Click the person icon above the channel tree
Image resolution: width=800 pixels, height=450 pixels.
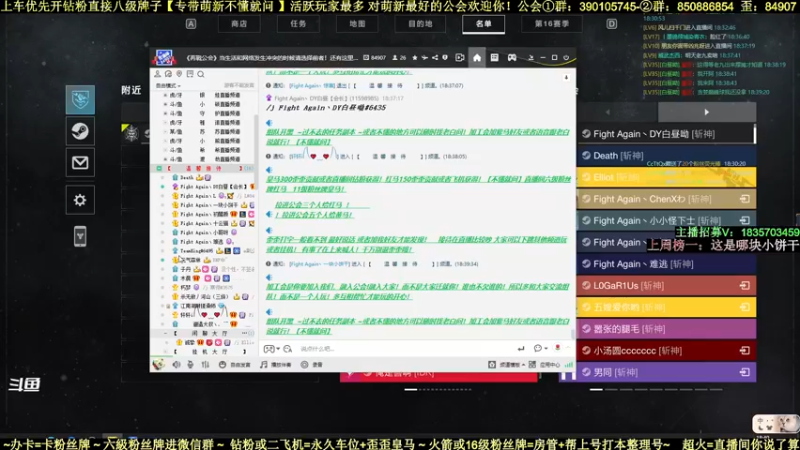[x=158, y=74]
